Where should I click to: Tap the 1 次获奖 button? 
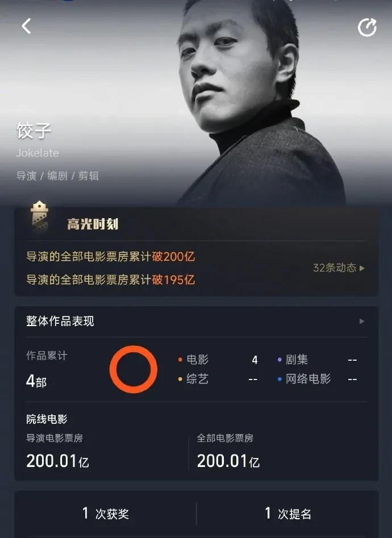105,514
